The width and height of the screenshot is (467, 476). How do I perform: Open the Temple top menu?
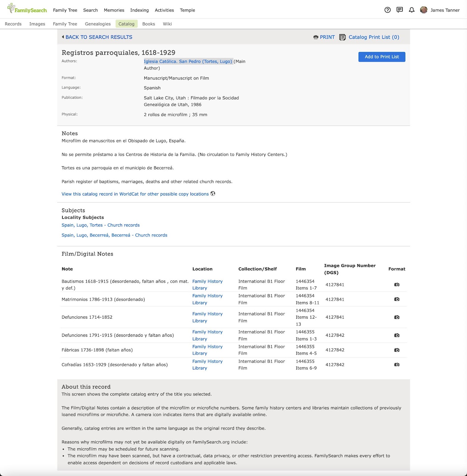(188, 10)
